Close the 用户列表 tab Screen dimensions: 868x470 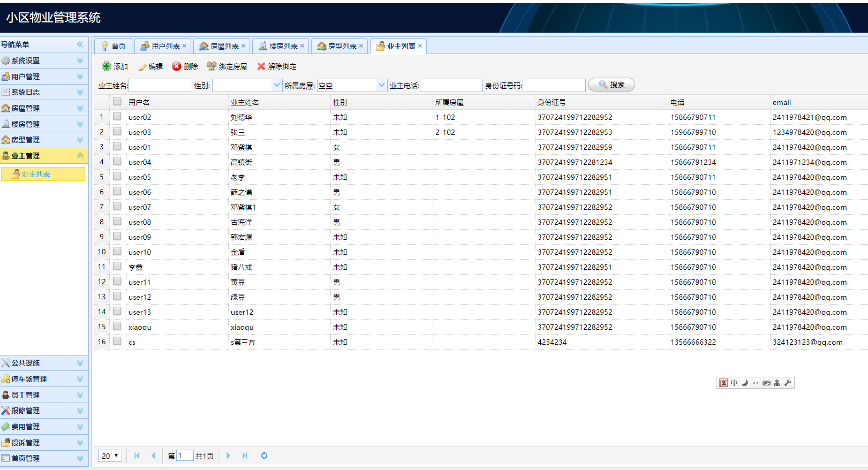point(185,46)
